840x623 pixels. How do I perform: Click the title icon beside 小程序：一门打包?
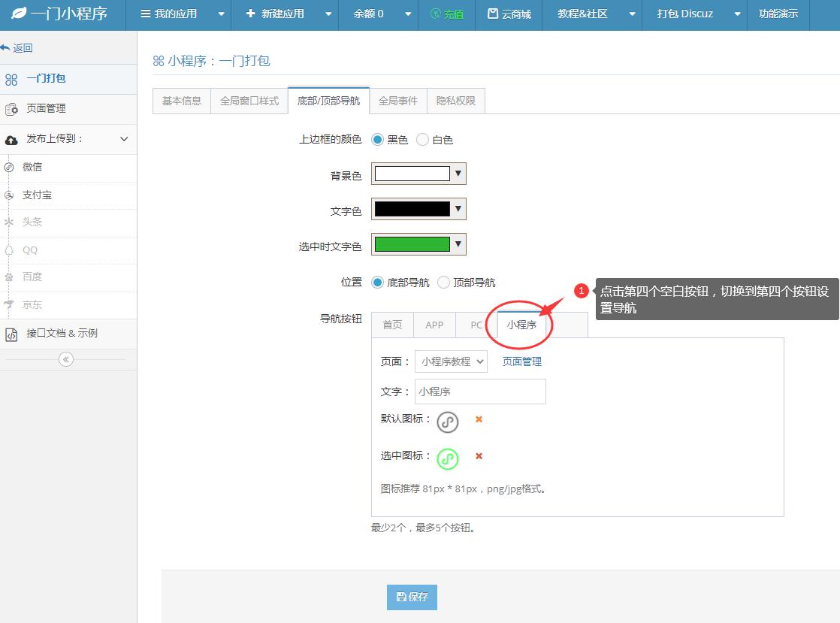pos(158,61)
